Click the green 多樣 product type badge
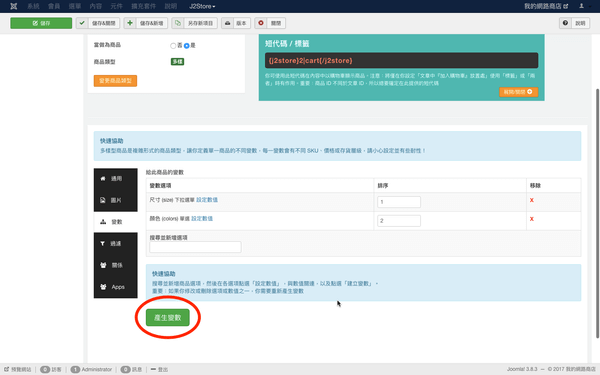This screenshot has width=600, height=375. click(x=177, y=62)
